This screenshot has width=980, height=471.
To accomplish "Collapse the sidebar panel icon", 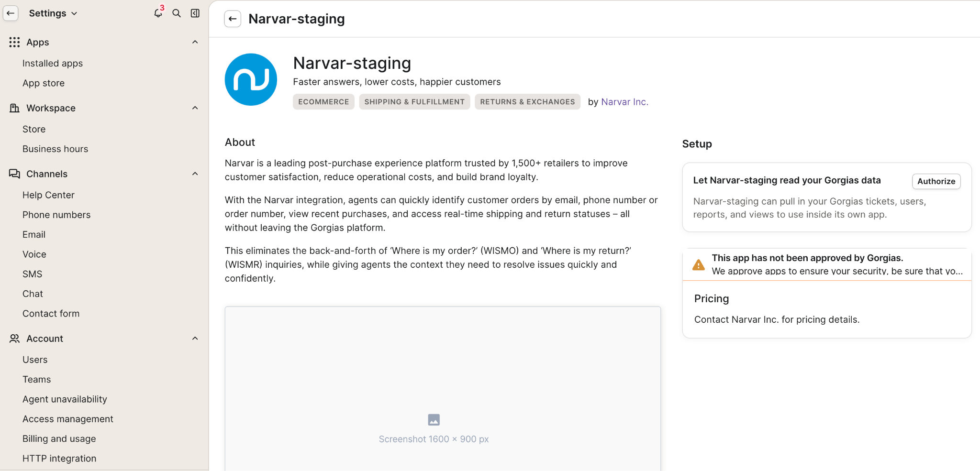I will pyautogui.click(x=195, y=13).
